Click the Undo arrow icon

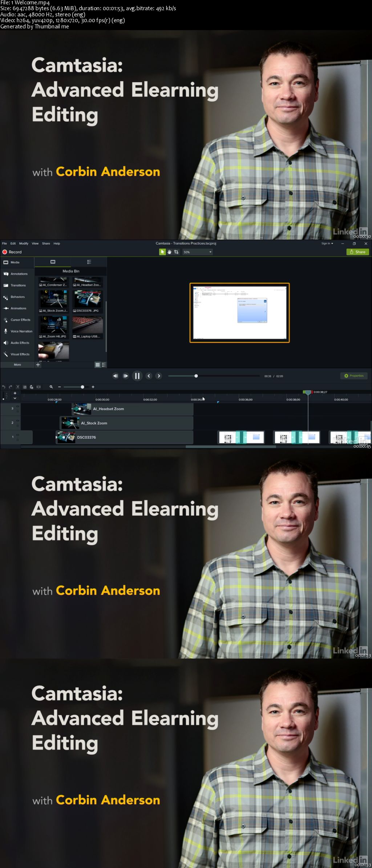[x=4, y=387]
